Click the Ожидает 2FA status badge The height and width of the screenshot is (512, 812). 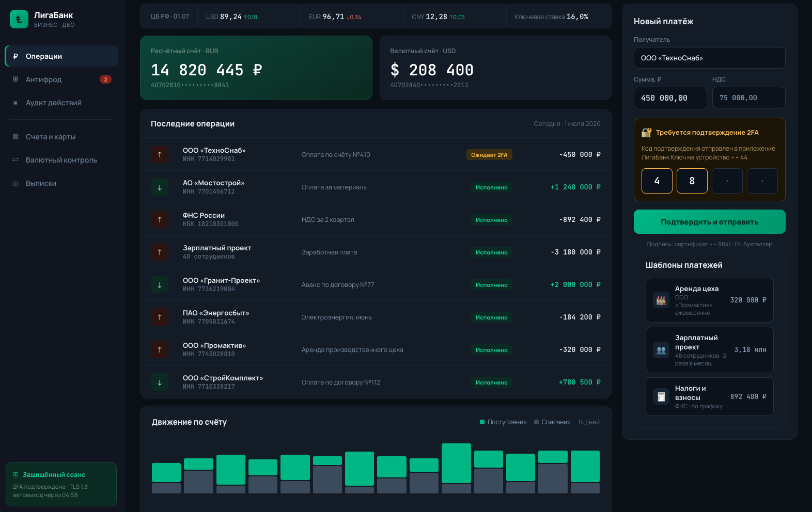pos(489,155)
